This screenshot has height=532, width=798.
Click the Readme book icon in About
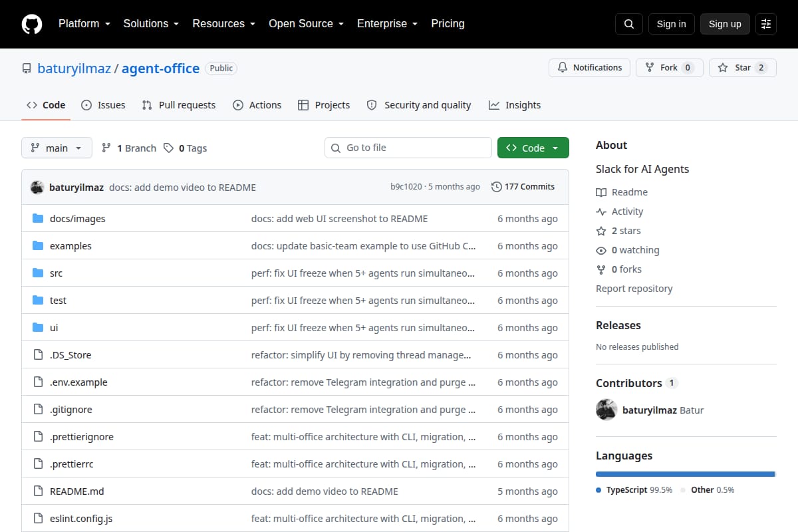[601, 192]
